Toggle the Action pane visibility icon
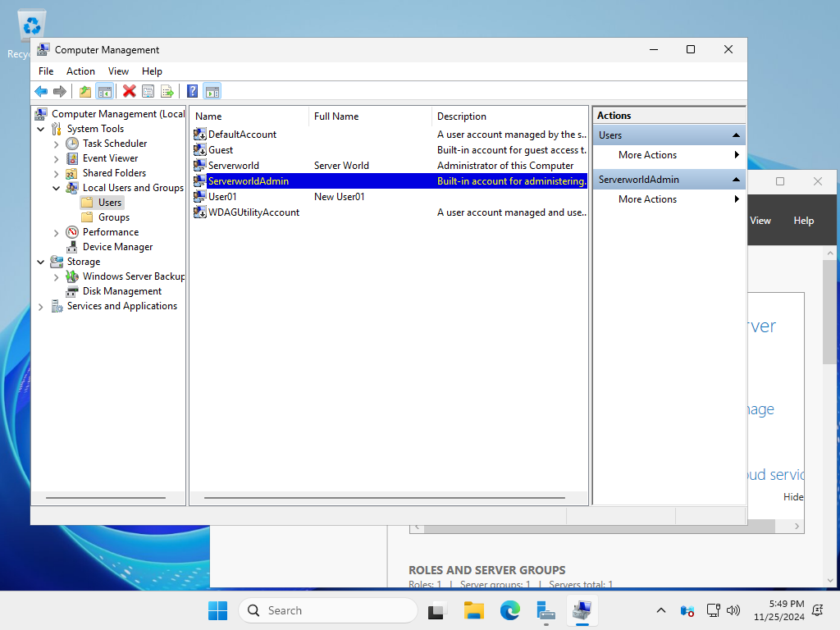 (x=212, y=91)
